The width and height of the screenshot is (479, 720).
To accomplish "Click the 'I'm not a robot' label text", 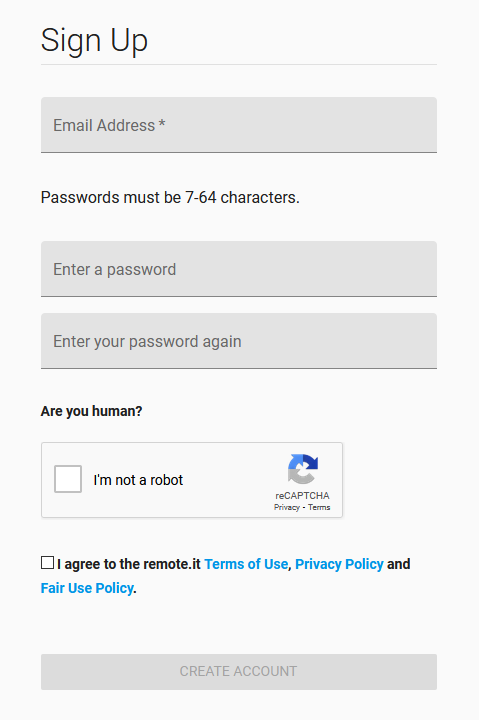I will pyautogui.click(x=138, y=480).
